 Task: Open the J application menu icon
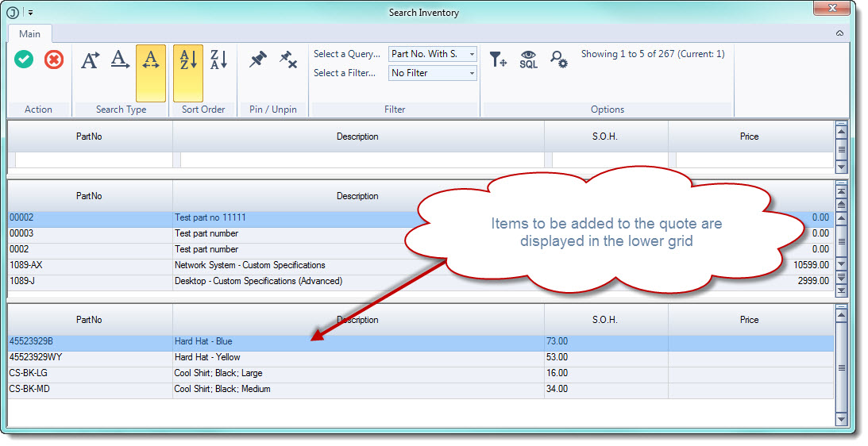pyautogui.click(x=13, y=12)
